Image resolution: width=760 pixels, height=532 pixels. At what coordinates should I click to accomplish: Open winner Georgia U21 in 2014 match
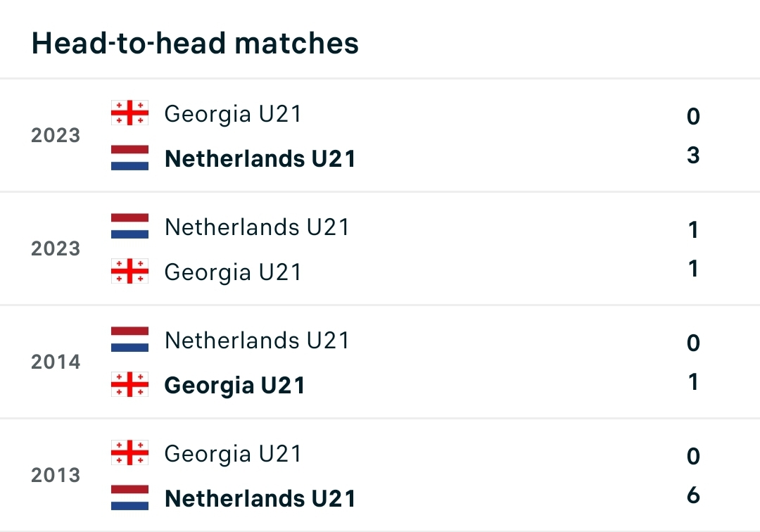coord(234,386)
